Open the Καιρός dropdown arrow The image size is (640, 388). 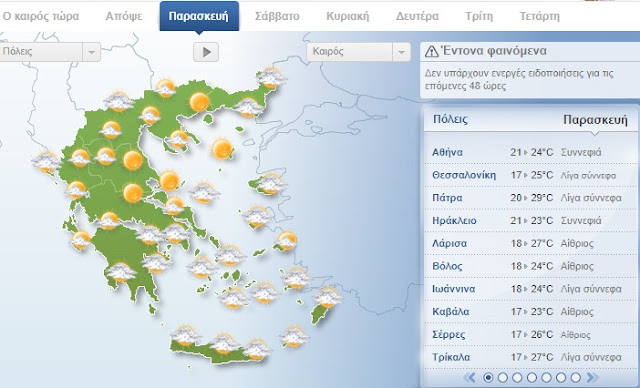point(401,52)
